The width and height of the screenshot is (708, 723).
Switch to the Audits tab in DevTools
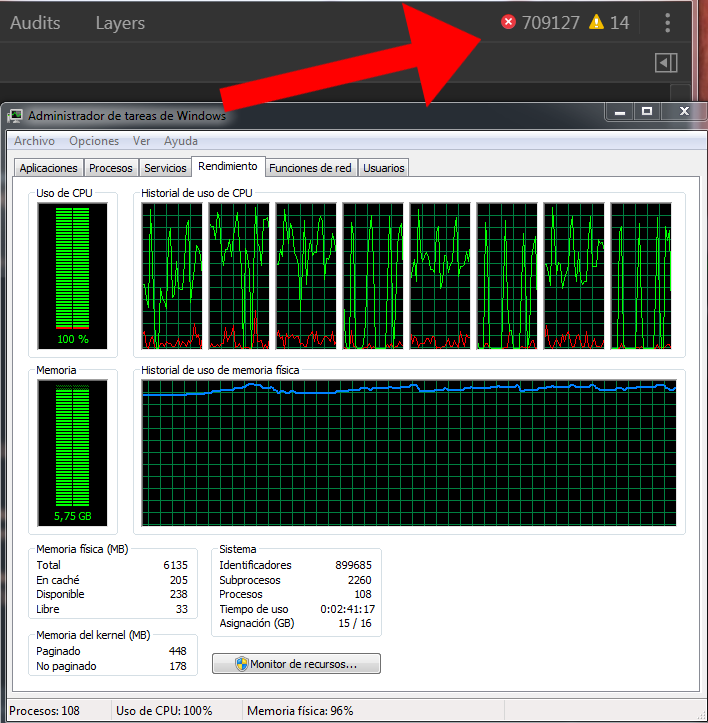point(35,23)
